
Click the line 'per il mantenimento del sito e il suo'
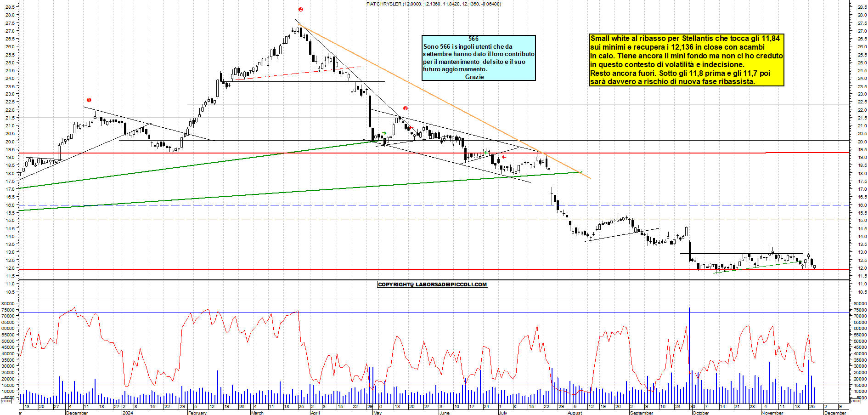coord(474,62)
